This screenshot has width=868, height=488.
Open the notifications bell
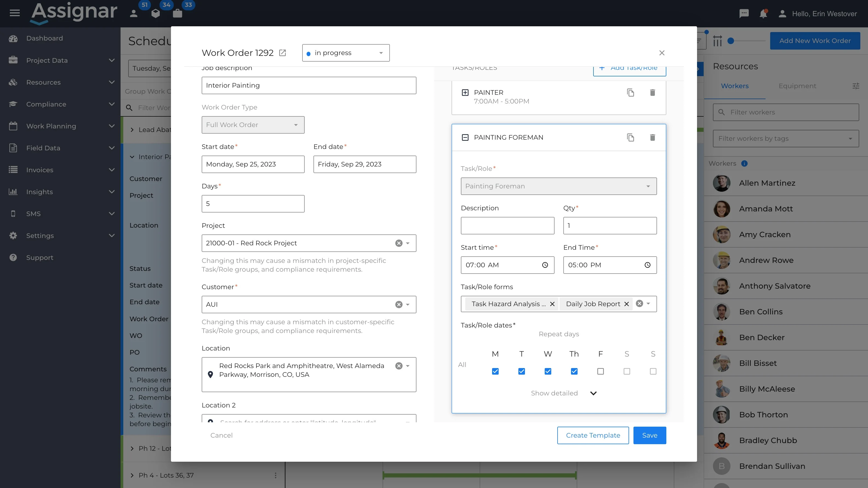763,14
